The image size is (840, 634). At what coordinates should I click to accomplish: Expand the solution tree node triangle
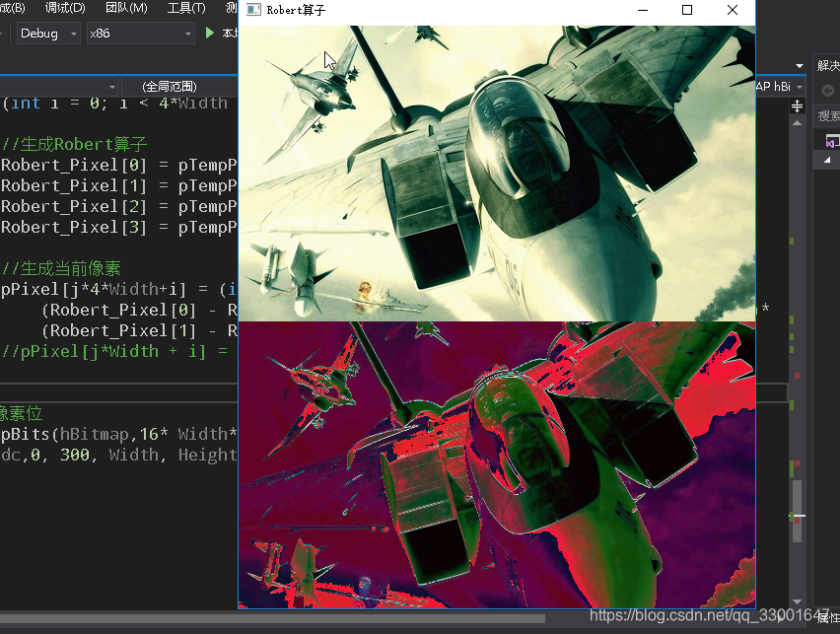click(827, 160)
